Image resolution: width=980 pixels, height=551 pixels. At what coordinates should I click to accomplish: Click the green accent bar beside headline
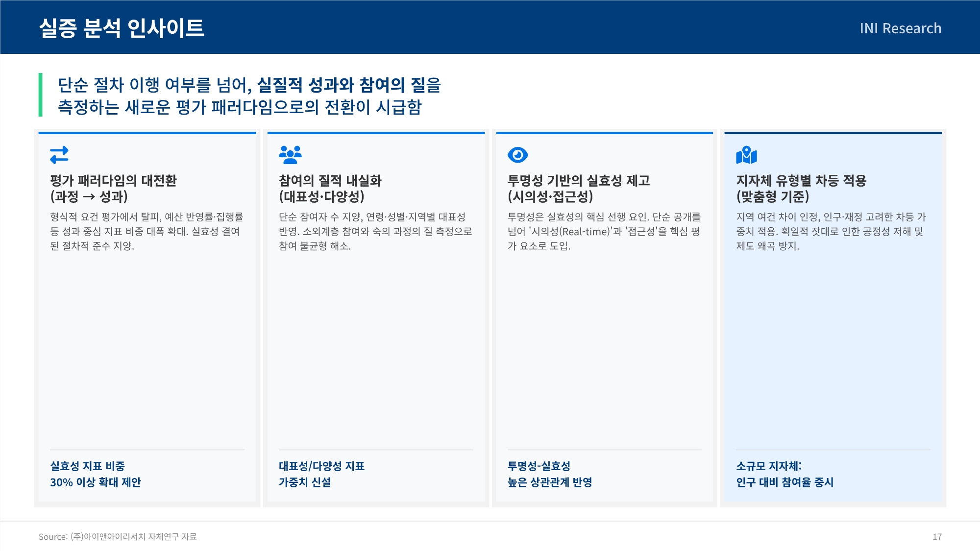point(41,95)
